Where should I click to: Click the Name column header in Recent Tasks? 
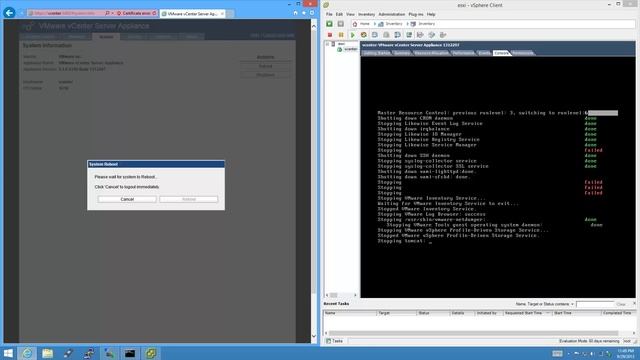[350, 313]
